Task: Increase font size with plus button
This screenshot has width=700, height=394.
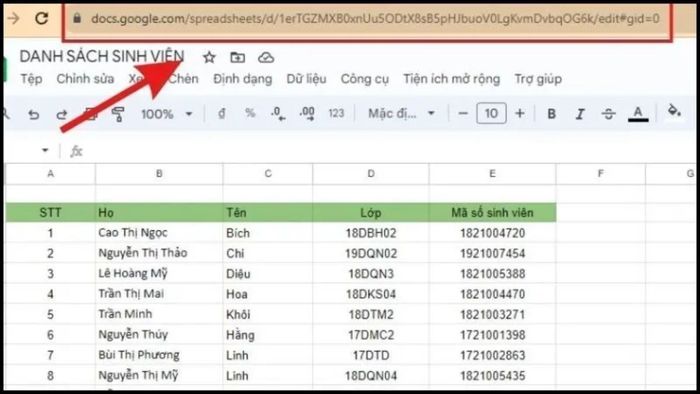Action: point(520,114)
